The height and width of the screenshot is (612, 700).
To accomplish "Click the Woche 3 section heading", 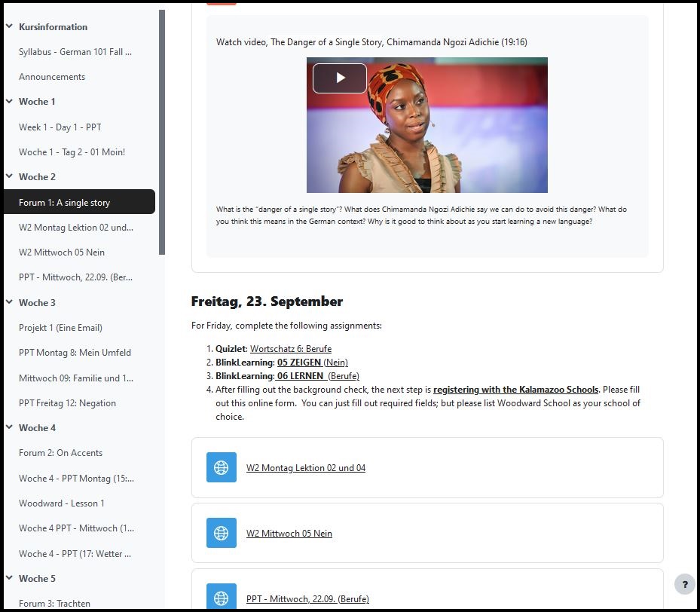I will tap(37, 303).
